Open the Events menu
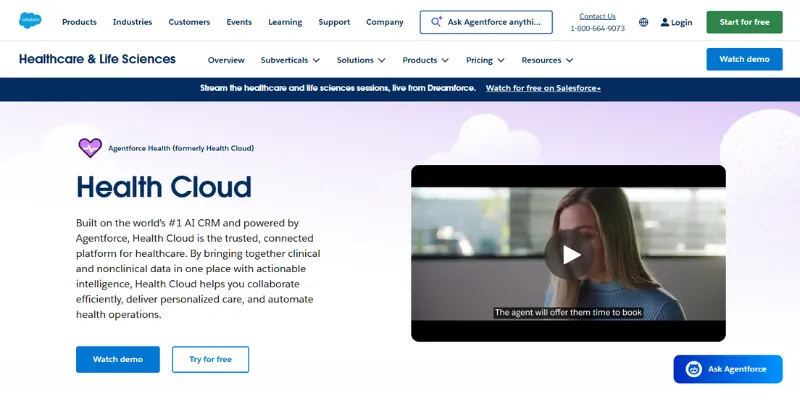Screen dimensions: 800x400 click(239, 22)
